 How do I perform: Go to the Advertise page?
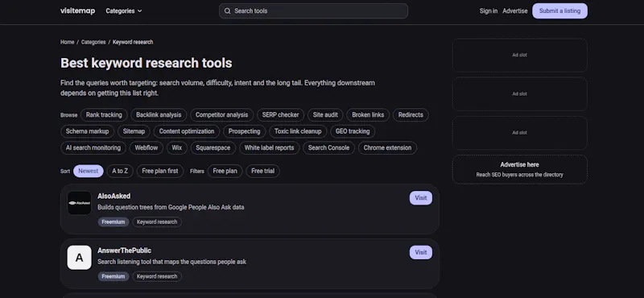[x=515, y=11]
